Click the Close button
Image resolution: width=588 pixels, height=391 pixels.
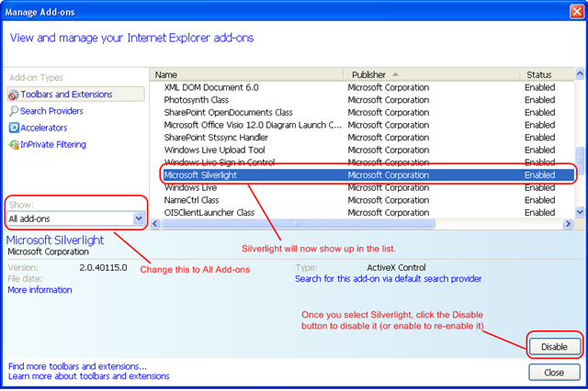[x=554, y=373]
